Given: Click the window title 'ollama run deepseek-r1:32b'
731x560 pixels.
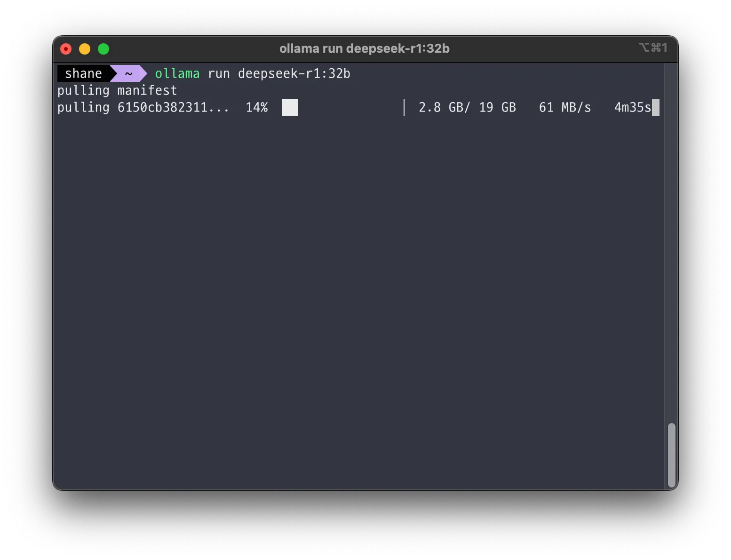Looking at the screenshot, I should tap(364, 48).
